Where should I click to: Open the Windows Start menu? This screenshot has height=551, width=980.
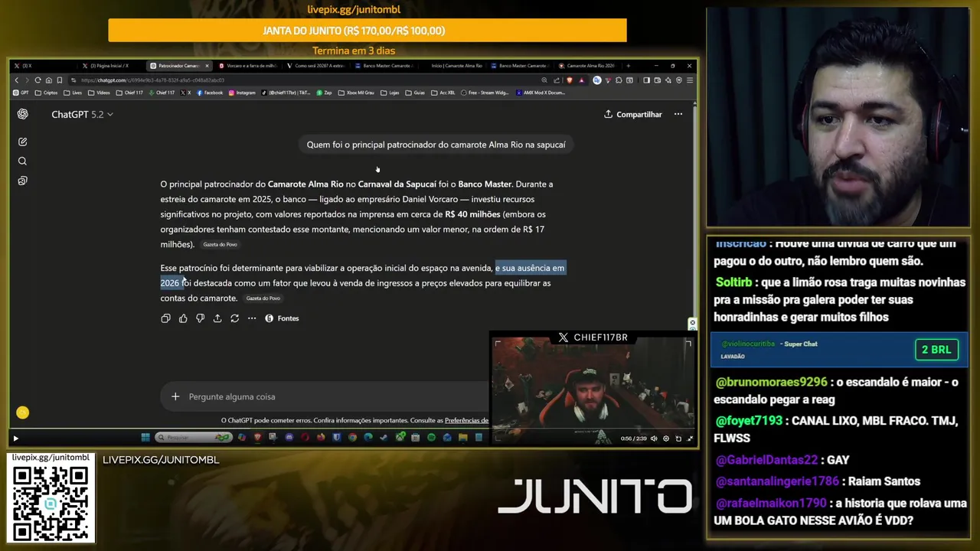(x=145, y=438)
